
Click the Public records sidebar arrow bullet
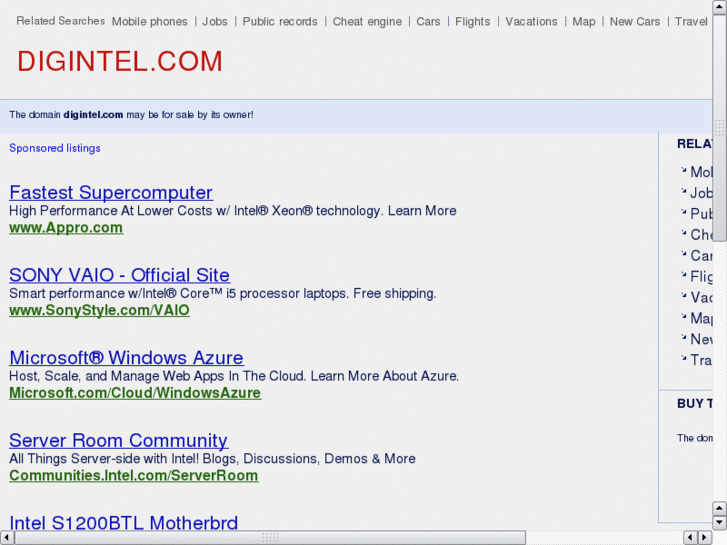[x=683, y=212]
